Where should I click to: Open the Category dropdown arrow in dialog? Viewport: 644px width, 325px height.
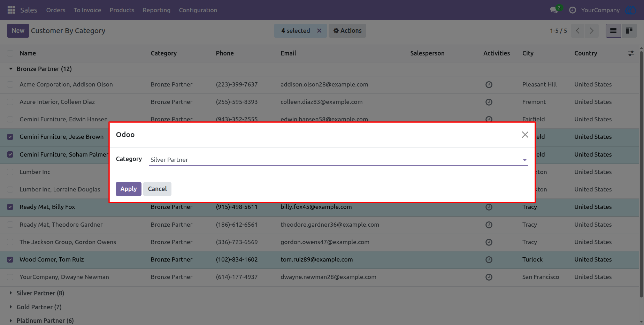coord(524,160)
